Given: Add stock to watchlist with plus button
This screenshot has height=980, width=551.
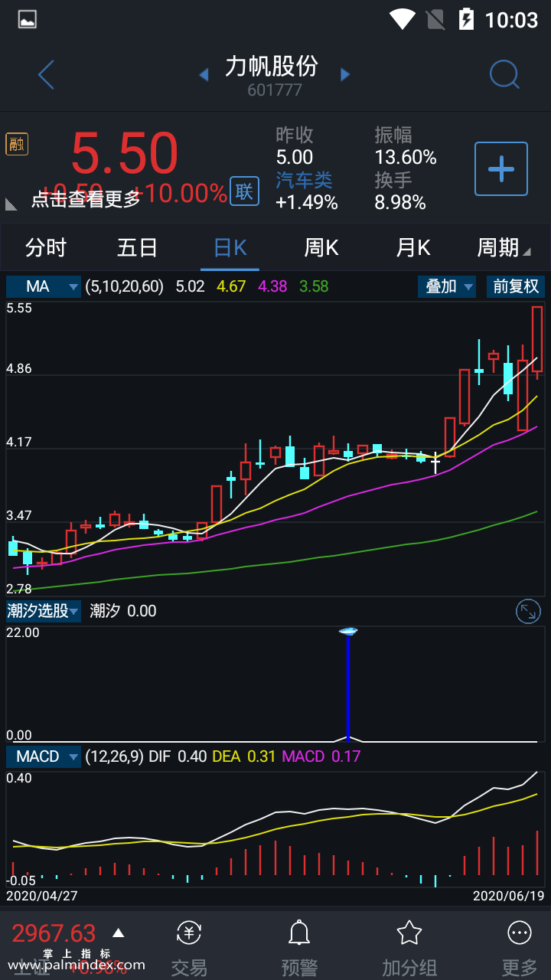Looking at the screenshot, I should (x=501, y=168).
